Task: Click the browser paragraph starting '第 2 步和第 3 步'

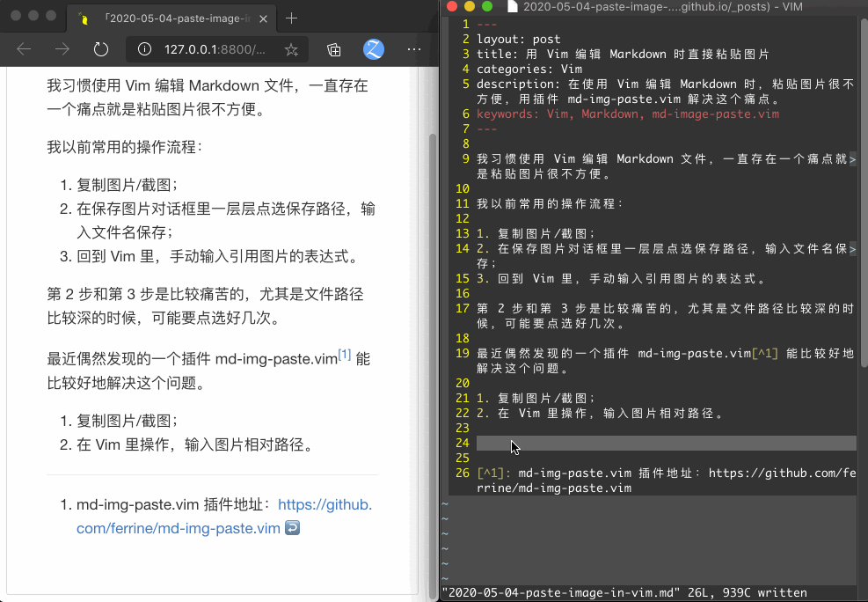Action: [206, 305]
